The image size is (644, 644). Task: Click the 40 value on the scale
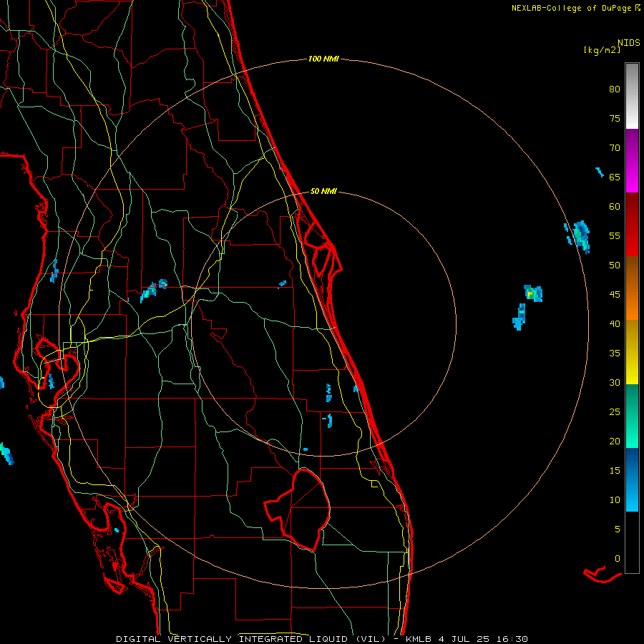coord(615,323)
